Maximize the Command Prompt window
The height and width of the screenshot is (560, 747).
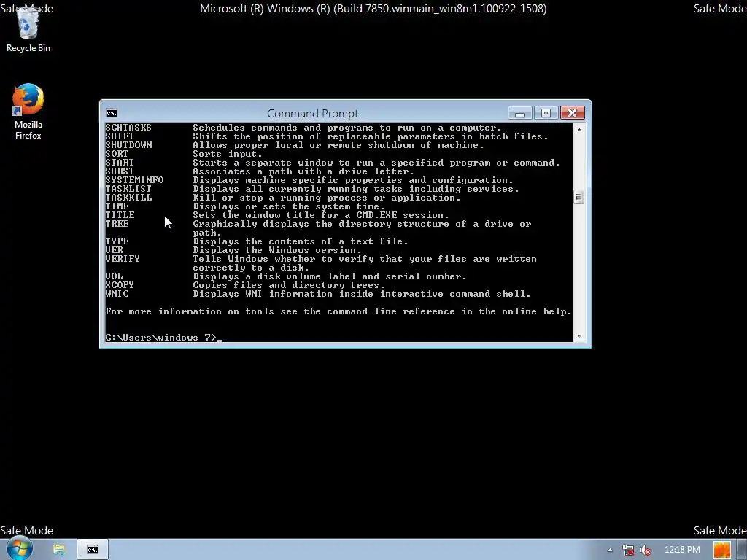546,113
